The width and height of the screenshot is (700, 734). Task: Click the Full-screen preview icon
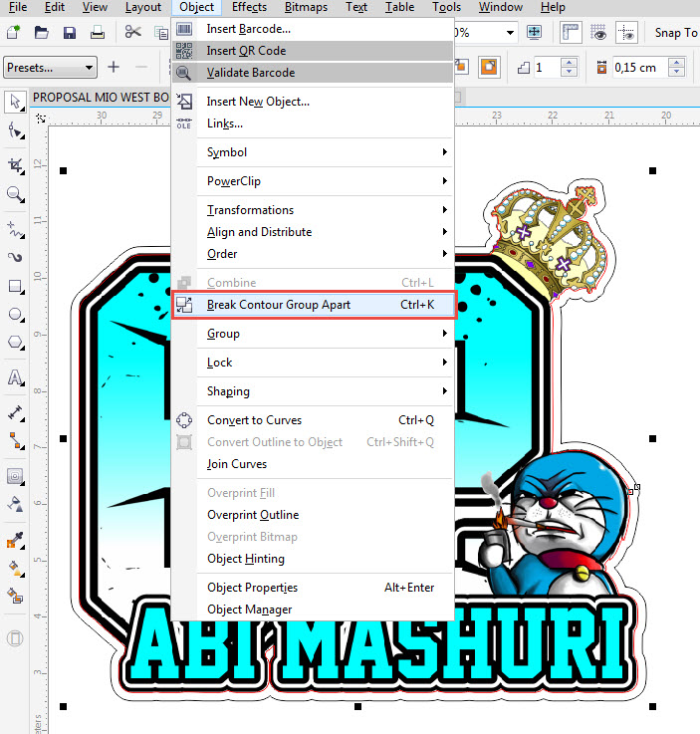[534, 32]
